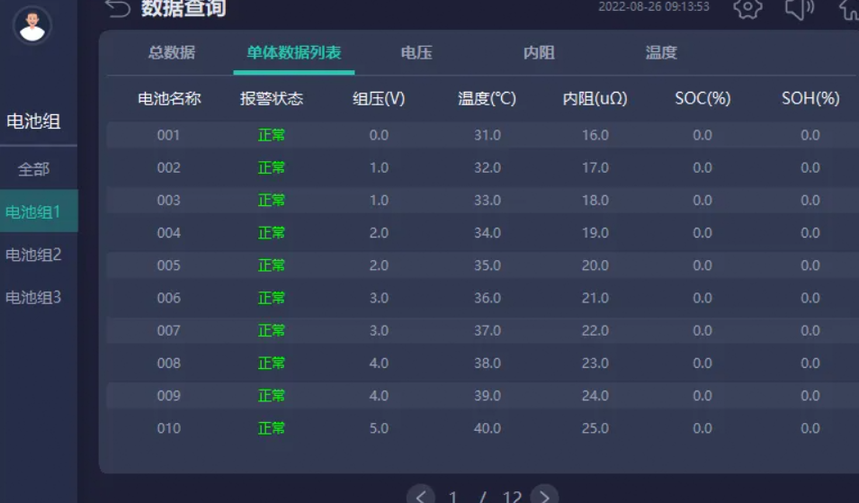Select 全部 in battery group list
This screenshot has height=503, width=859.
[x=33, y=169]
